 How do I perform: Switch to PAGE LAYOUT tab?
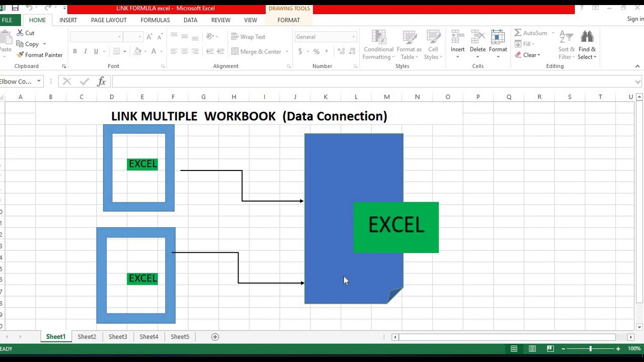(109, 20)
